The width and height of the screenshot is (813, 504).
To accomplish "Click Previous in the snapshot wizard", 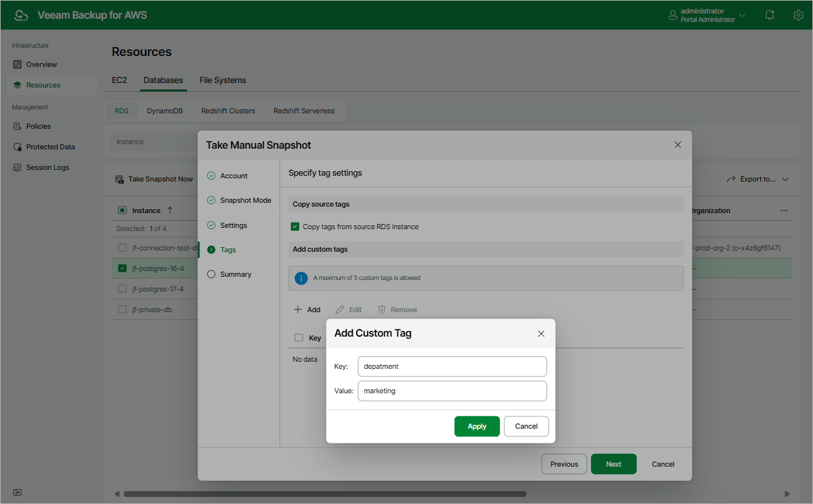I will [563, 463].
